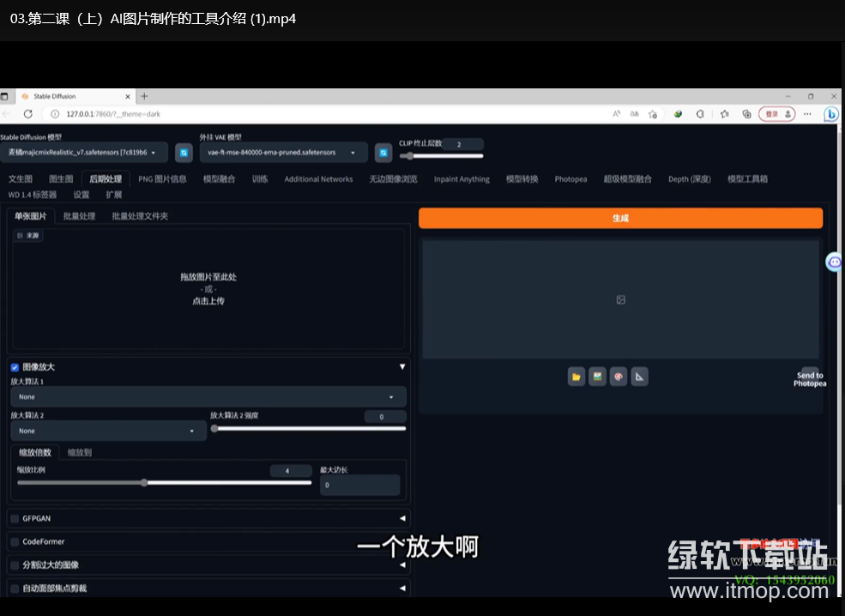Click the orange 生成 button

click(x=621, y=218)
